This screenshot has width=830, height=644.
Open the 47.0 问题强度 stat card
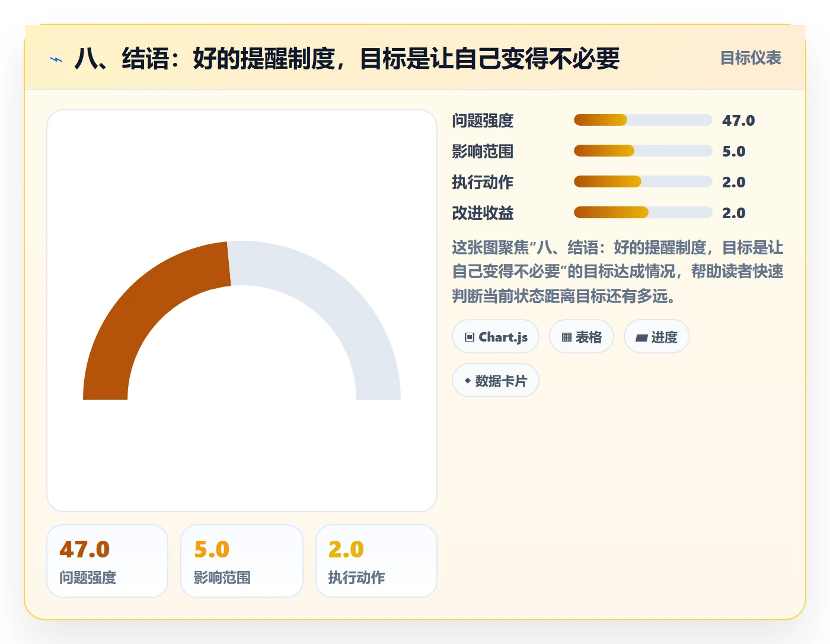point(107,561)
